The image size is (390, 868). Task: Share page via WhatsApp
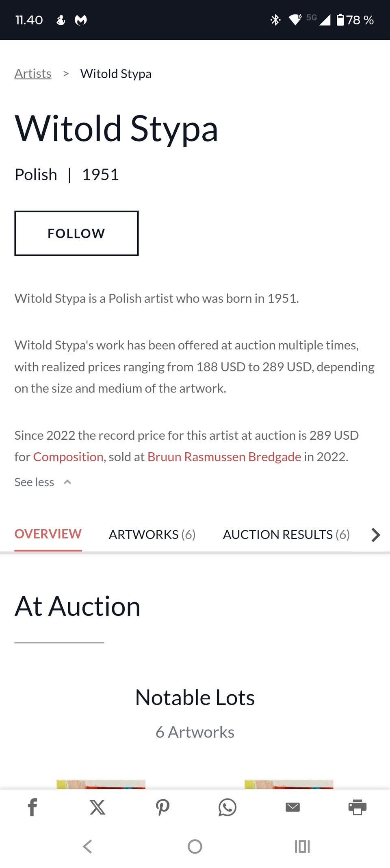tap(227, 807)
